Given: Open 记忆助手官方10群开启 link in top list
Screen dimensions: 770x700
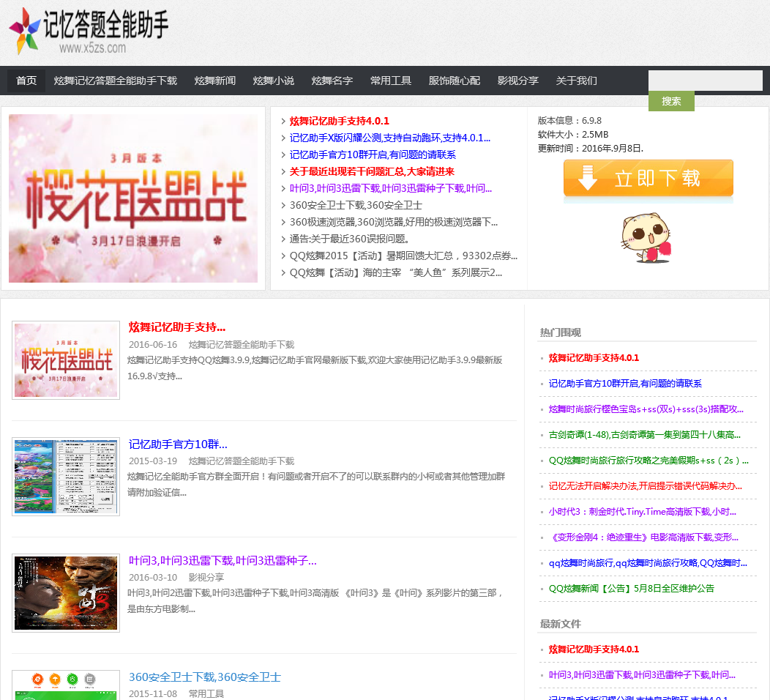Looking at the screenshot, I should click(x=373, y=154).
